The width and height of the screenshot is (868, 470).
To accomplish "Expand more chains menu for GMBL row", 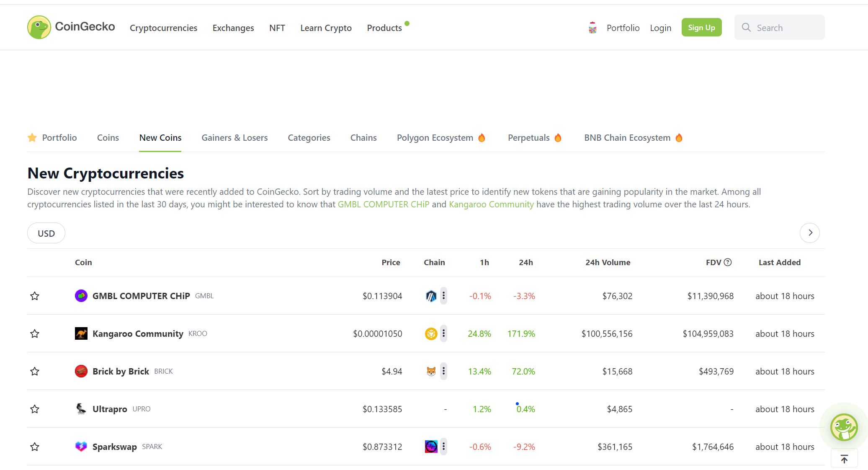I will point(443,296).
